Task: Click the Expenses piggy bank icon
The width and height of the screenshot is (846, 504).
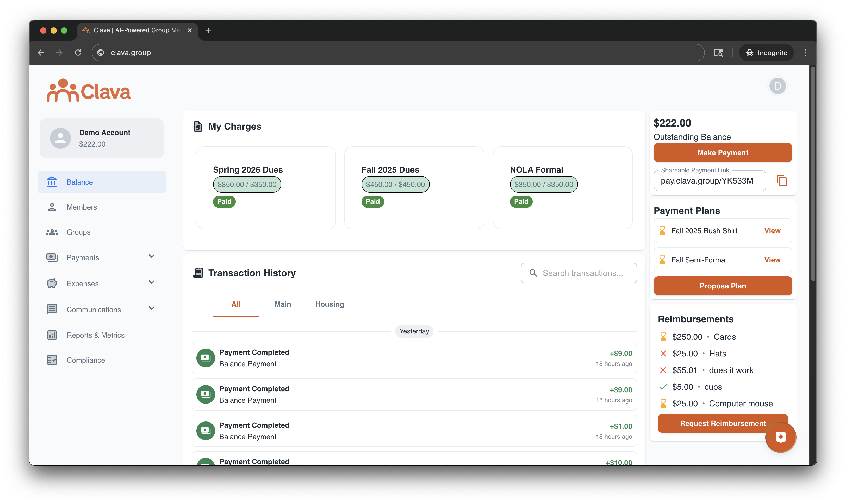Action: click(52, 283)
